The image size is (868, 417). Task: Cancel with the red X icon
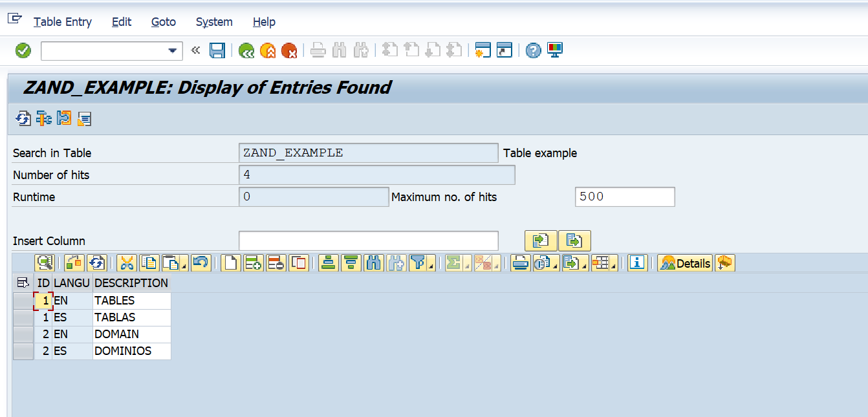(289, 50)
